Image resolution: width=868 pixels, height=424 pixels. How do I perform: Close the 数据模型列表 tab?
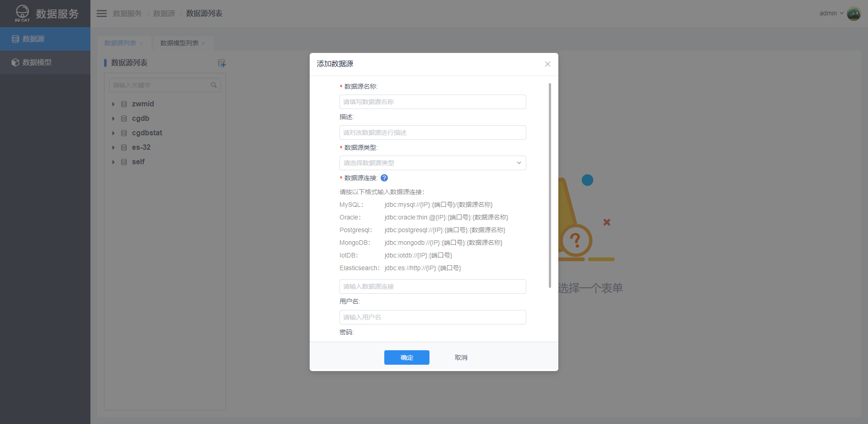pyautogui.click(x=203, y=43)
